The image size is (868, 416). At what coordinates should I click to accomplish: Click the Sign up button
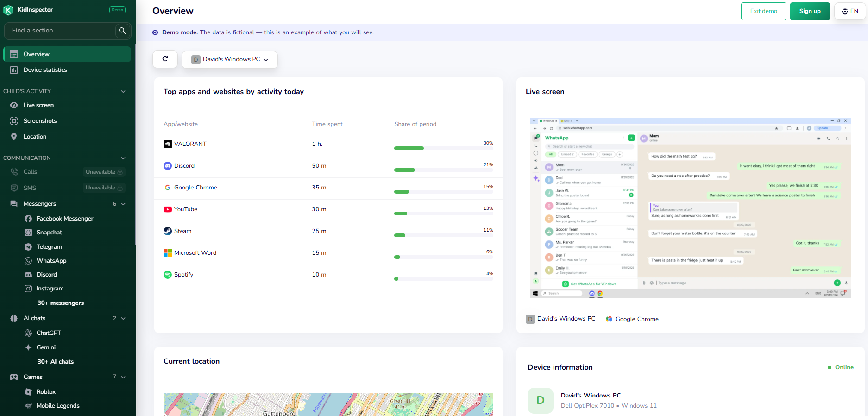(810, 11)
